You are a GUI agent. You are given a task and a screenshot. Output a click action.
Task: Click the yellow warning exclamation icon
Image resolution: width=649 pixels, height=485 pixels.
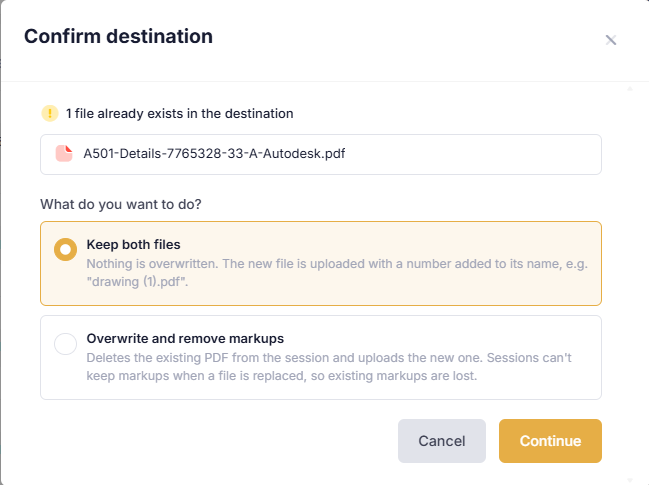pos(50,113)
